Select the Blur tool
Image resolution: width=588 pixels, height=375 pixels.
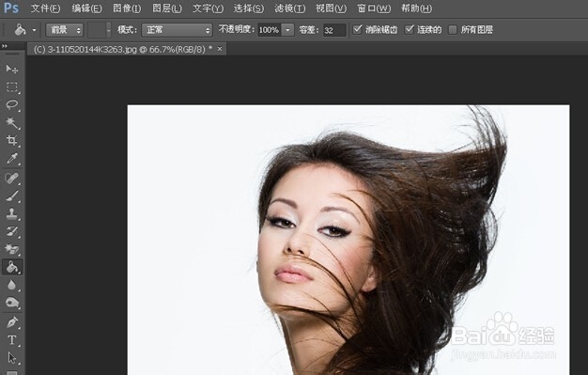[x=12, y=285]
